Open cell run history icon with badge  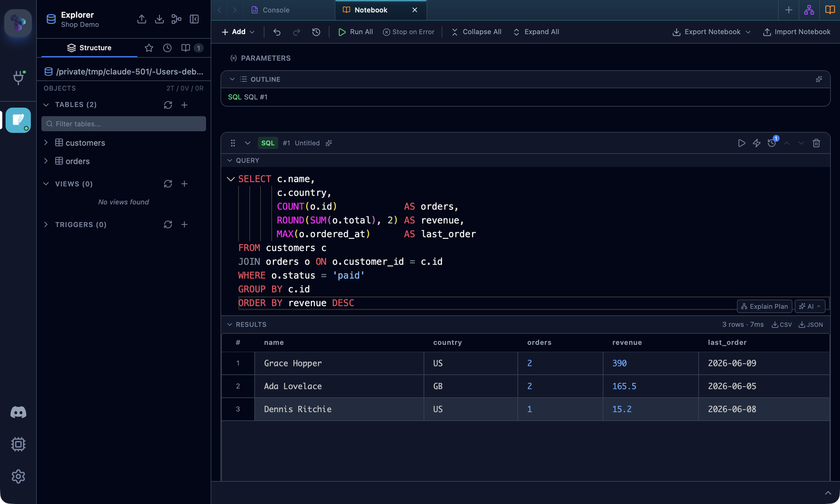772,142
